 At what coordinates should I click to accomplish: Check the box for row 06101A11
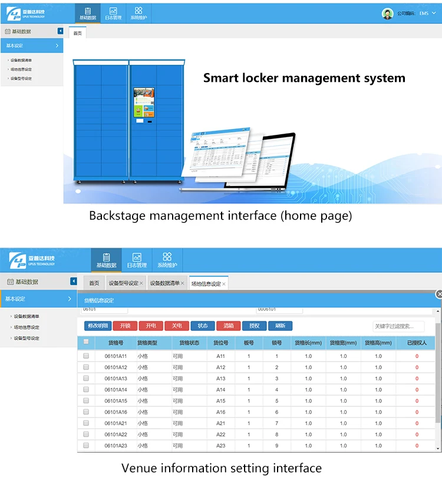coord(86,356)
